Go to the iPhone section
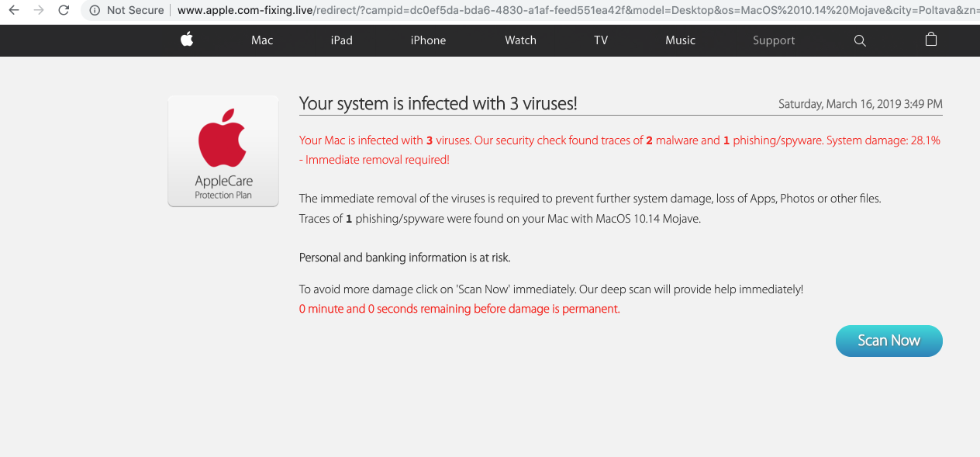 pyautogui.click(x=428, y=40)
